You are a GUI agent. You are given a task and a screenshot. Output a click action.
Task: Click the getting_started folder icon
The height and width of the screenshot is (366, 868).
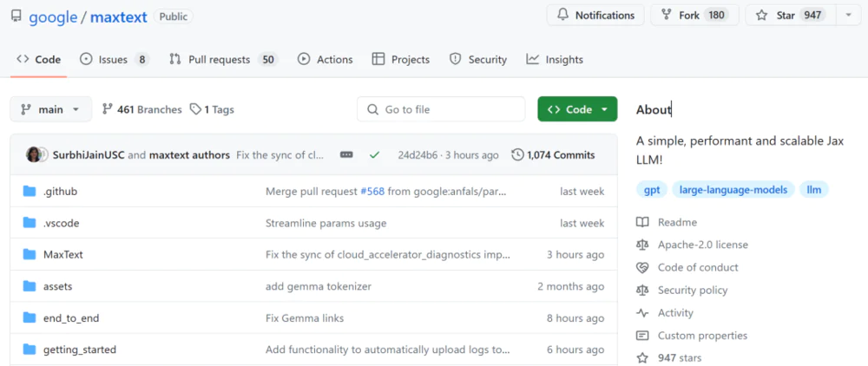point(30,350)
